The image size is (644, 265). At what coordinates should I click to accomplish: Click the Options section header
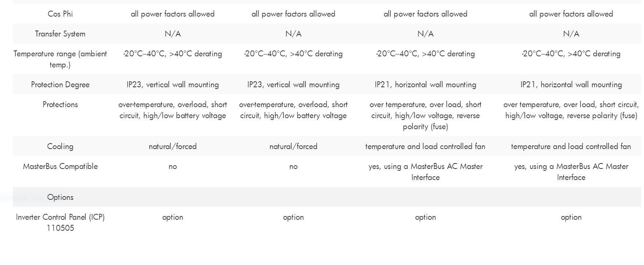(60, 197)
